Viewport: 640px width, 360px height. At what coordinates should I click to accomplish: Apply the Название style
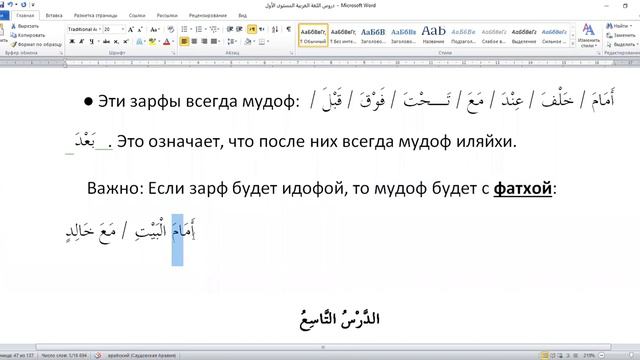point(433,35)
